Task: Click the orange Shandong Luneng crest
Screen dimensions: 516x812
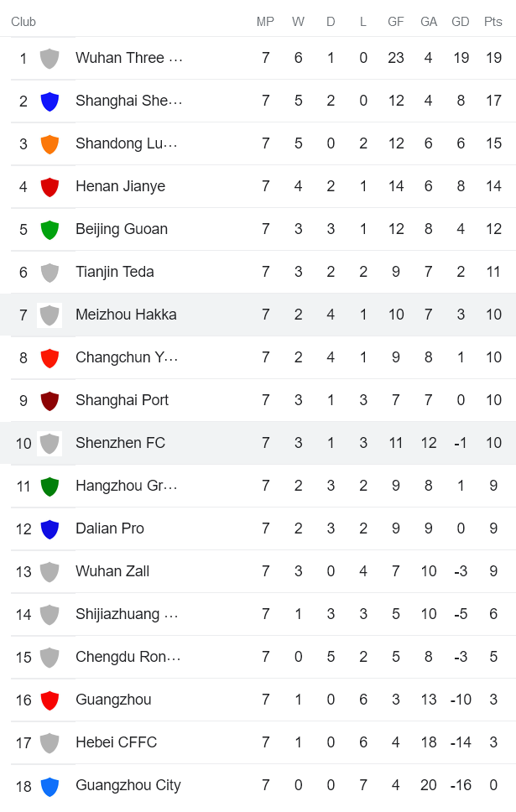Action: click(50, 143)
